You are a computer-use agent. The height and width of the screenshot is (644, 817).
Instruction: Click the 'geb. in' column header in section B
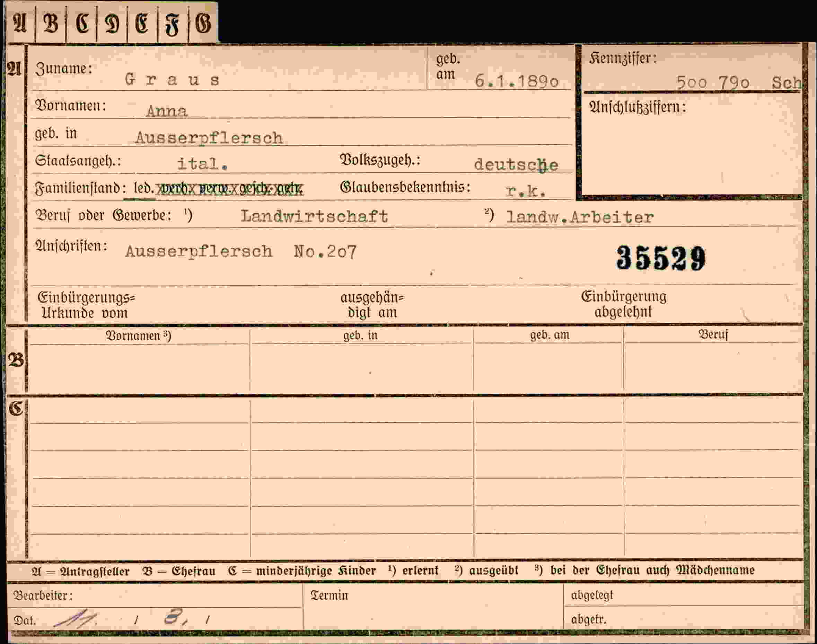[360, 335]
